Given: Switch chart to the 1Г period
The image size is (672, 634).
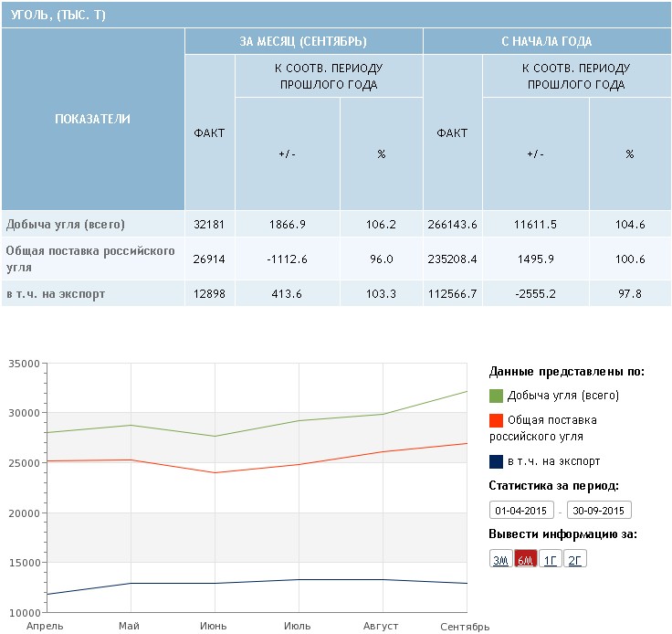Looking at the screenshot, I should tap(550, 560).
